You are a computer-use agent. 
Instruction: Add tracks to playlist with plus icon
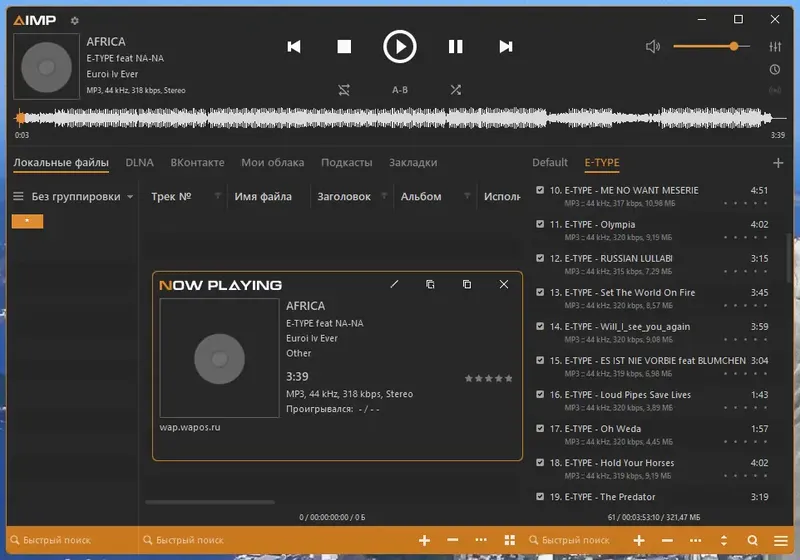click(x=639, y=540)
